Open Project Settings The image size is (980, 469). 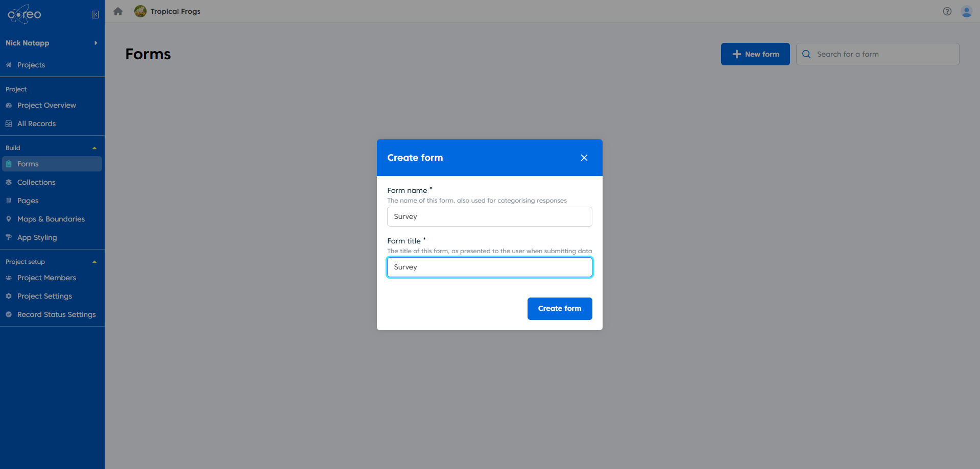[52, 296]
